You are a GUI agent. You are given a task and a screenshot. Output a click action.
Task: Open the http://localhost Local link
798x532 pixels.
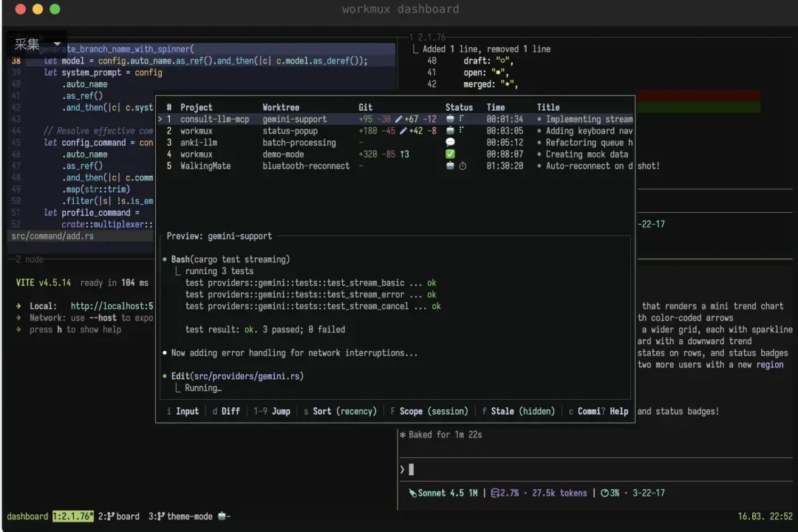pos(112,306)
